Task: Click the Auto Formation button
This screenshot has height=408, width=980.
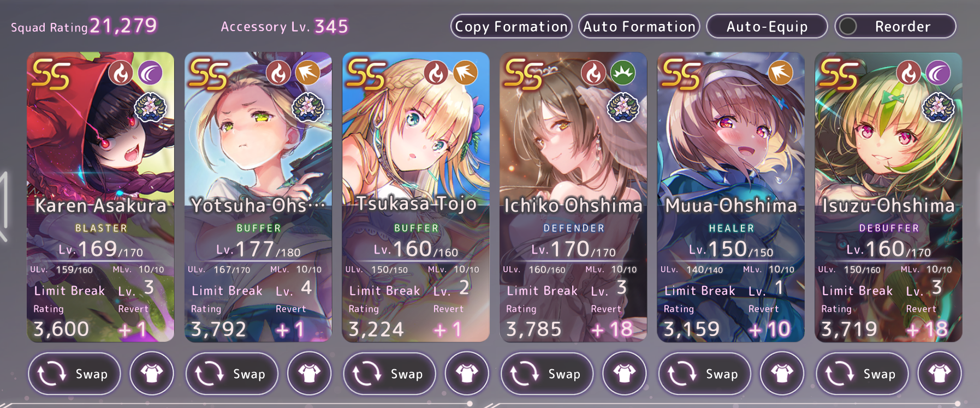Action: [x=639, y=26]
